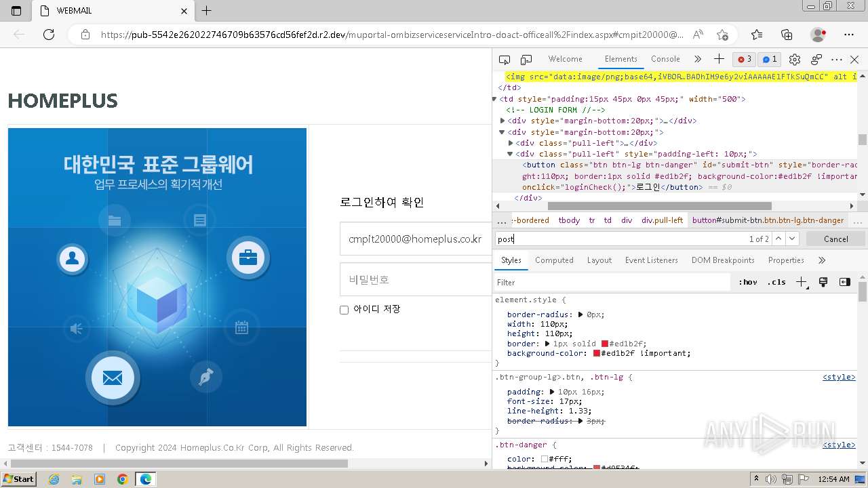This screenshot has width=868, height=488.
Task: Toggle :hov element state panel
Action: coord(748,282)
